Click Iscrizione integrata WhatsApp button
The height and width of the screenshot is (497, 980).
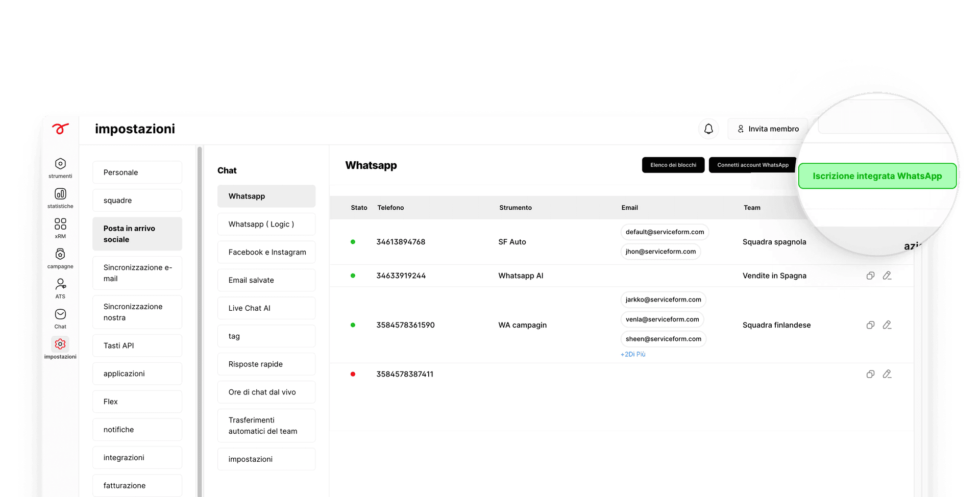tap(877, 176)
